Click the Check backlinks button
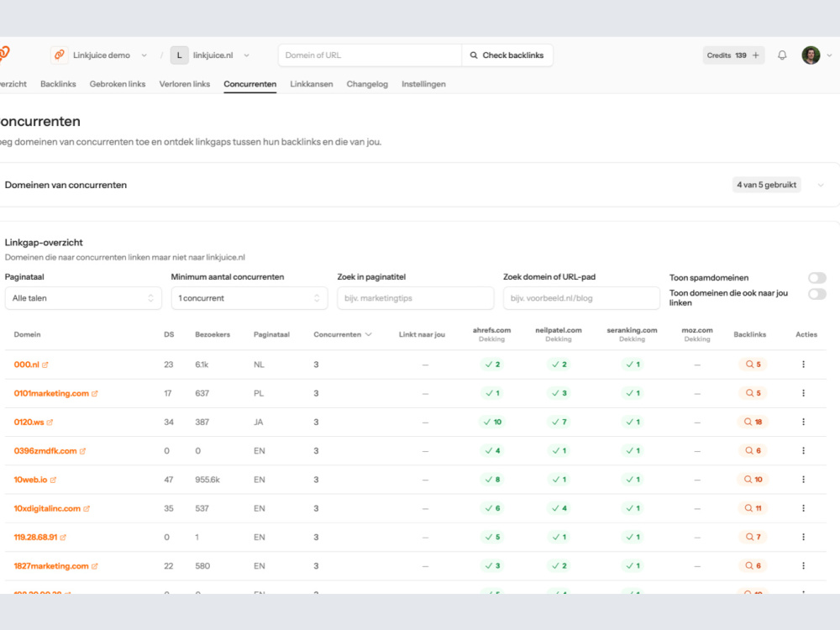The width and height of the screenshot is (840, 630). point(507,55)
